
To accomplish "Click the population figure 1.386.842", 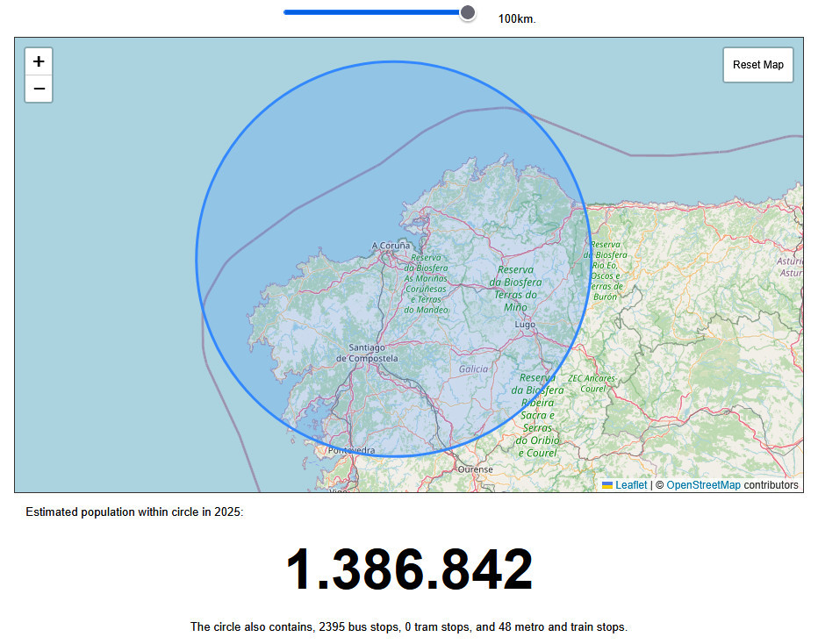I will click(x=410, y=569).
